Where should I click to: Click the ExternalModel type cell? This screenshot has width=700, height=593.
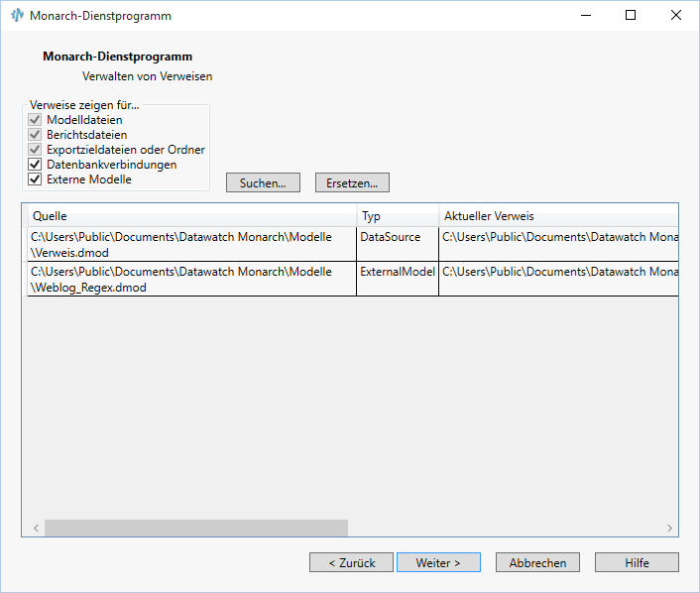[398, 272]
